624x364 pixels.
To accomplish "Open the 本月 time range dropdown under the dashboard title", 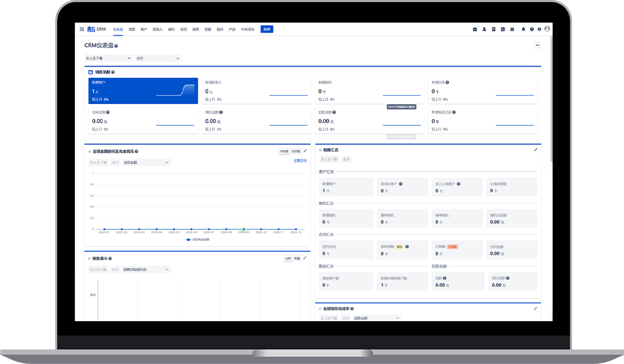I will coord(158,58).
